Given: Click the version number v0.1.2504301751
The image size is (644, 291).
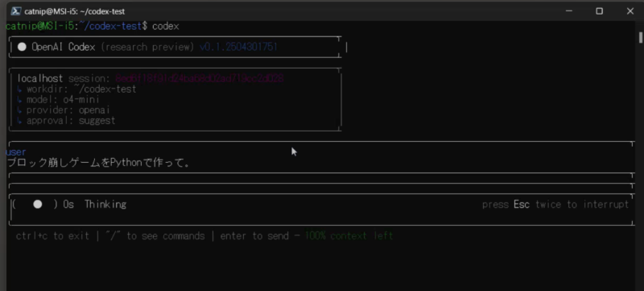Looking at the screenshot, I should point(238,47).
